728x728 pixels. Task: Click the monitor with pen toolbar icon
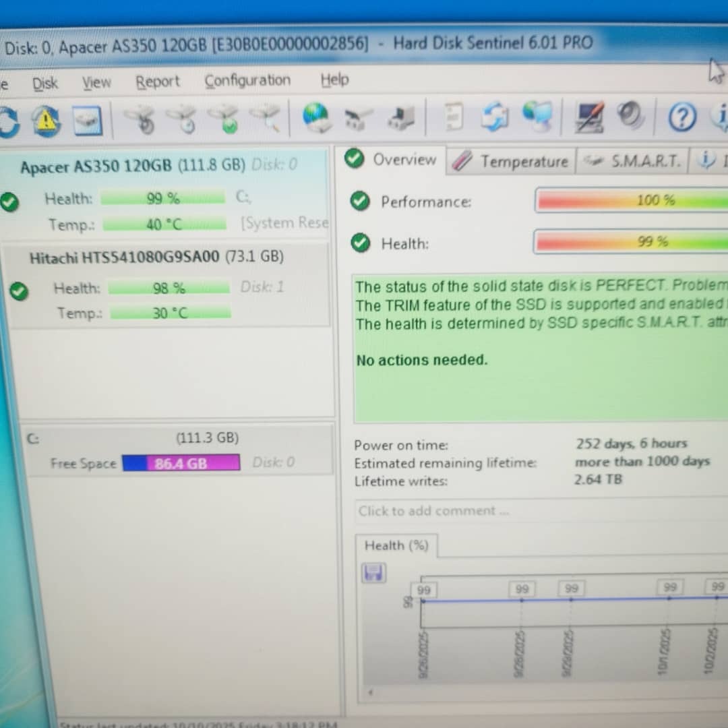[589, 117]
